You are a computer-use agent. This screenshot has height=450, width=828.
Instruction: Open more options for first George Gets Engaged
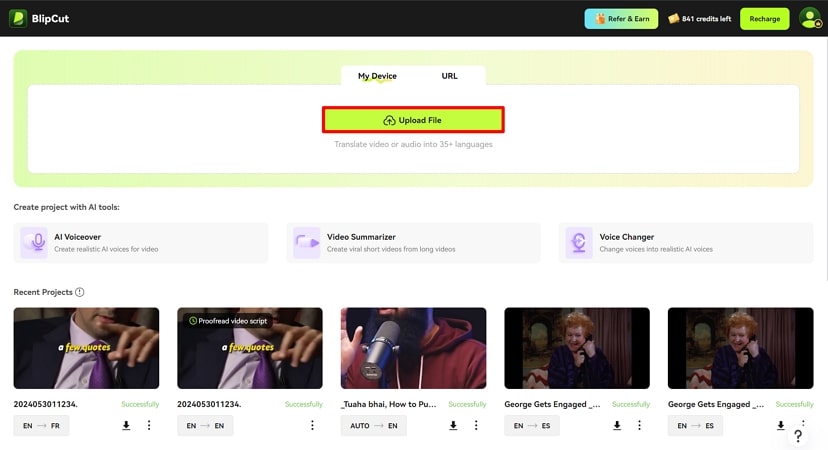639,425
